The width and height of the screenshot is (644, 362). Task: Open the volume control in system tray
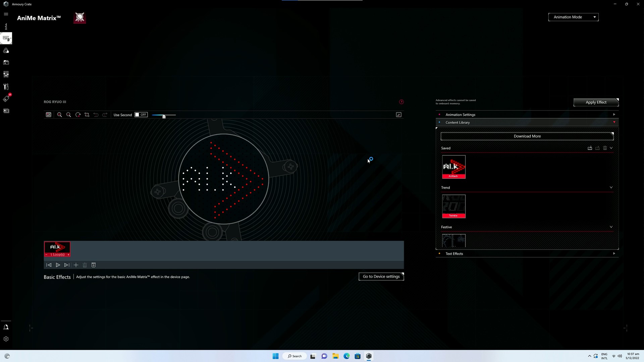(x=620, y=356)
